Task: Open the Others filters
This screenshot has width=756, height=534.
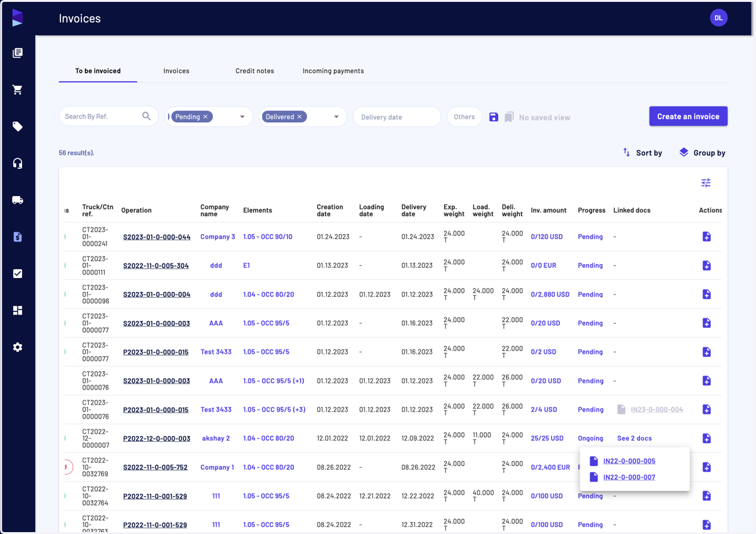Action: [464, 117]
